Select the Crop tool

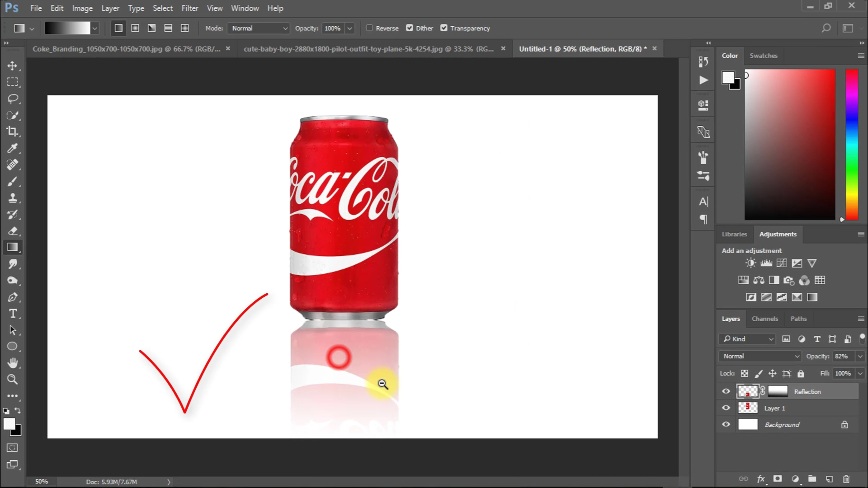(12, 131)
